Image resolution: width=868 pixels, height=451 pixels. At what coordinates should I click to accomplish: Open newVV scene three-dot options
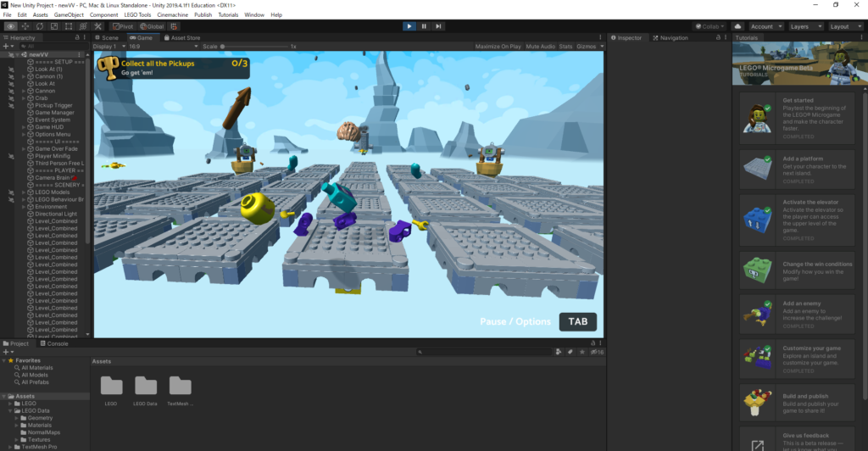pyautogui.click(x=80, y=55)
